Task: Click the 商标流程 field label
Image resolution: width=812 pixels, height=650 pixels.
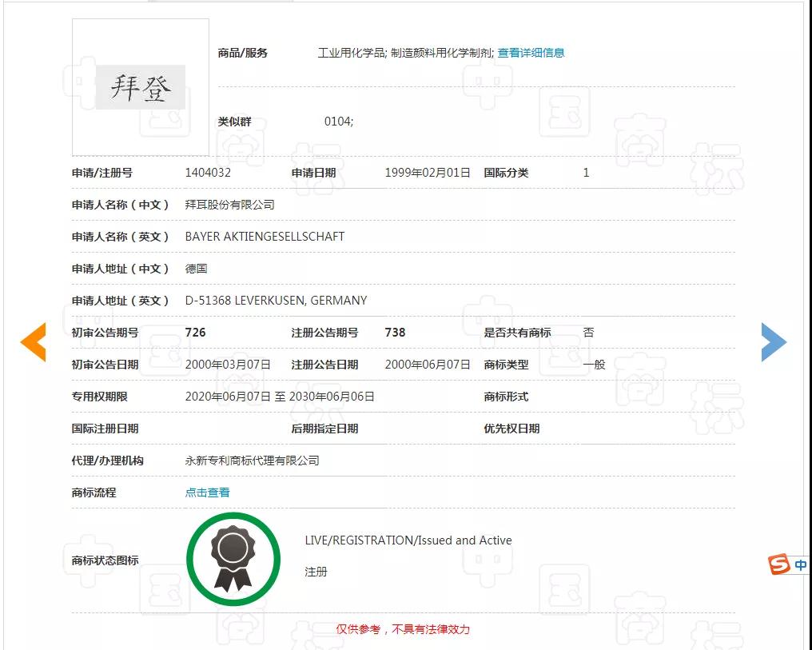Action: coord(94,492)
